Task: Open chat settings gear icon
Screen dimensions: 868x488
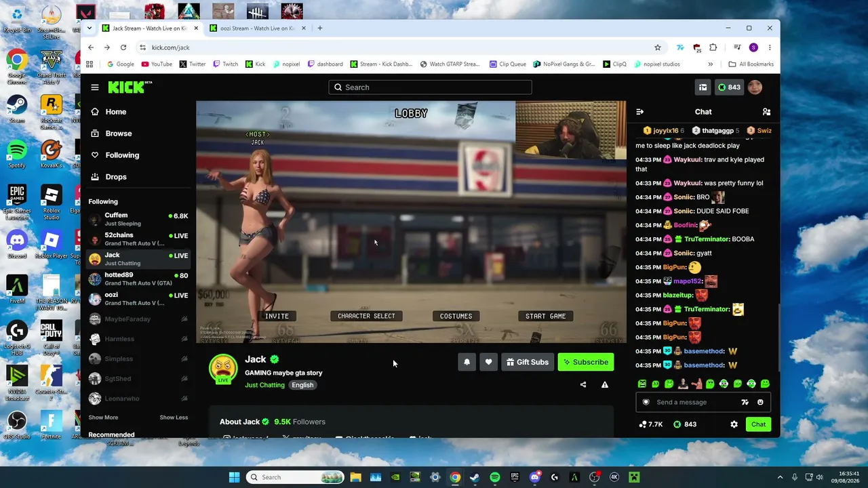Action: point(734,424)
